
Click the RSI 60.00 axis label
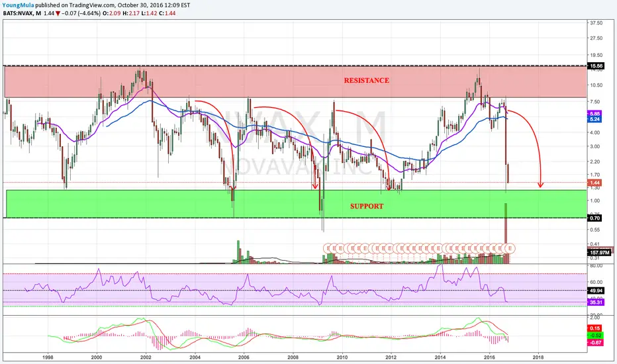pos(596,282)
